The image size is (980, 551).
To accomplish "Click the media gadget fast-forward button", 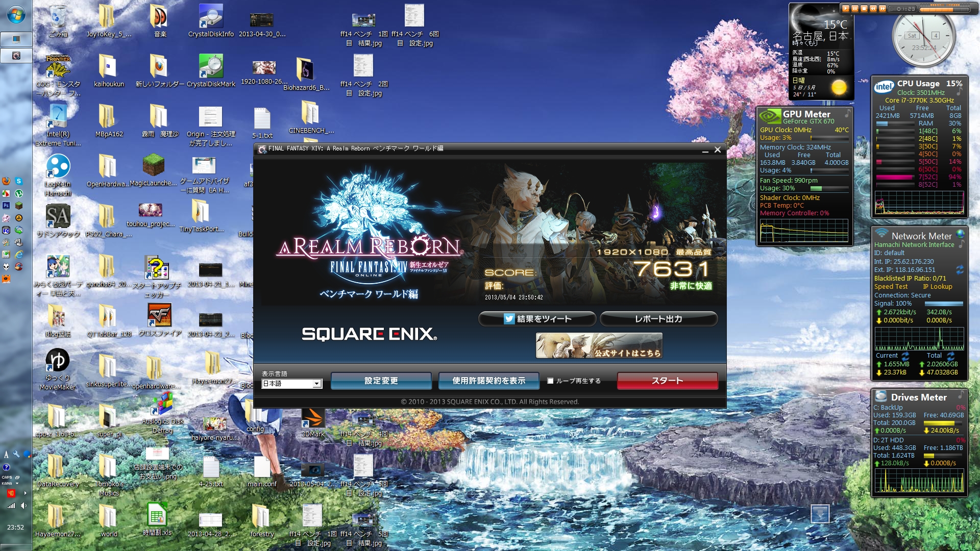I will click(x=883, y=8).
